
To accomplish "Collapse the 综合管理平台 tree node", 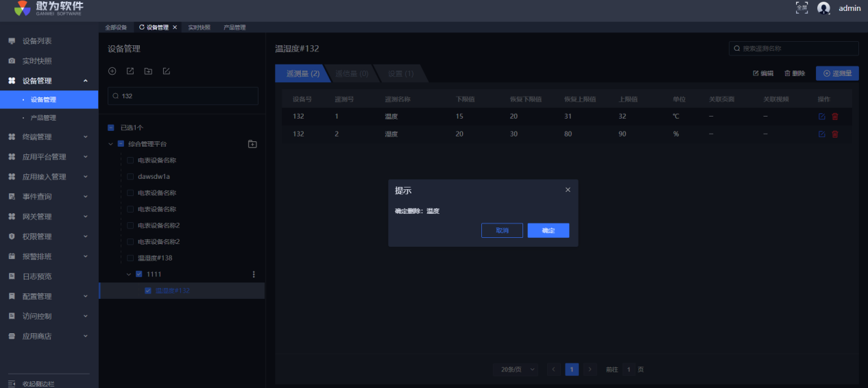I will 110,144.
